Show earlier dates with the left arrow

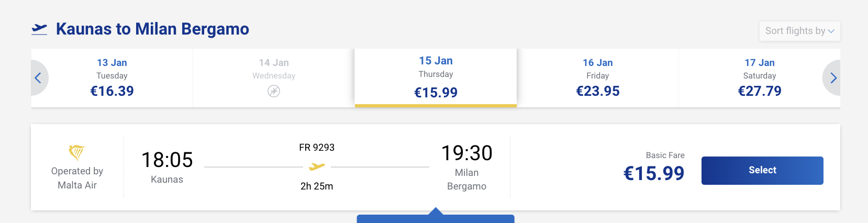[38, 78]
